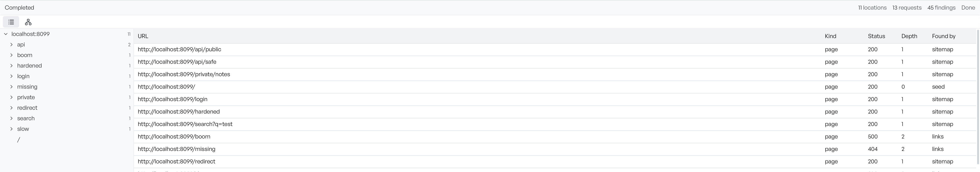Collapse the localhost:8099 root node
980x172 pixels.
[6, 34]
